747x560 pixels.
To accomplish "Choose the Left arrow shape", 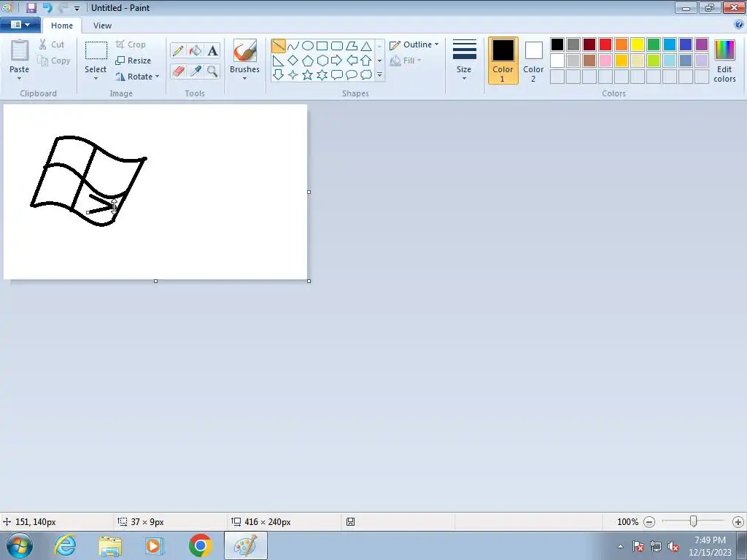I will click(352, 61).
